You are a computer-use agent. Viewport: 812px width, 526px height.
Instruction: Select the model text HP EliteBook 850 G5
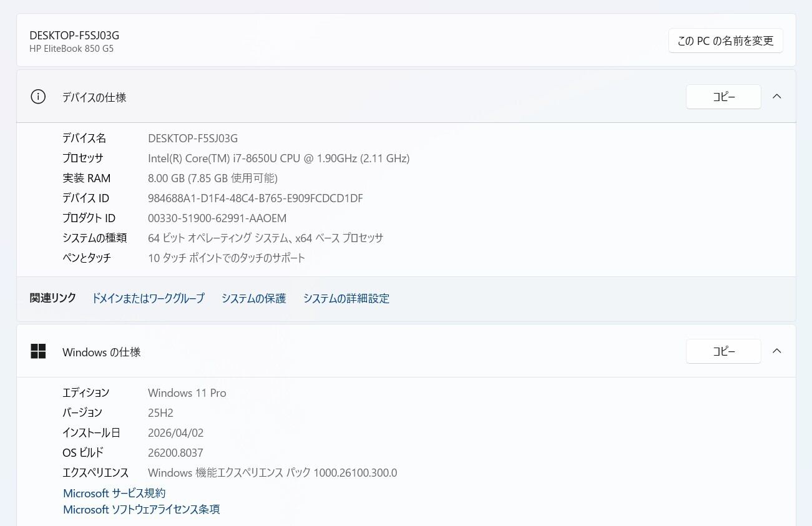72,49
